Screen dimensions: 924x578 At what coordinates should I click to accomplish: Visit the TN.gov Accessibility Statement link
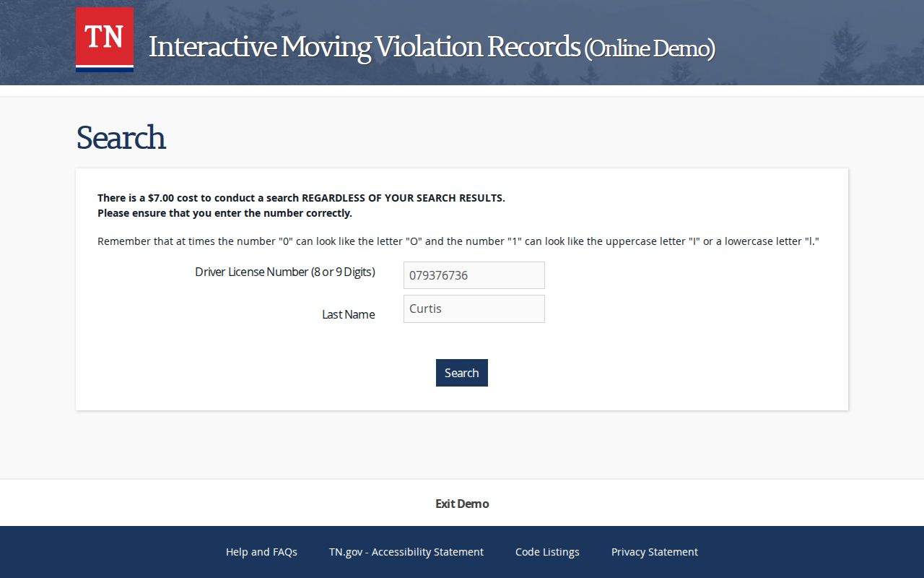pos(406,552)
